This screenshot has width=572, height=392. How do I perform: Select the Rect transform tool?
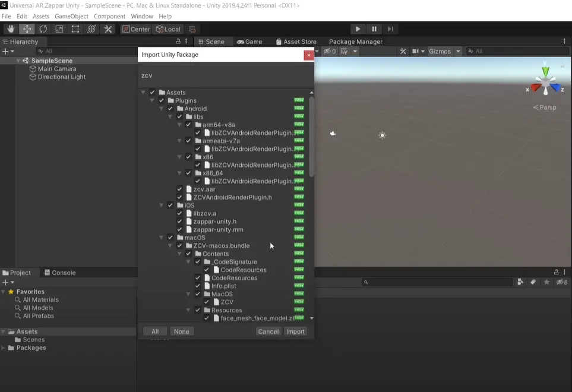pos(75,29)
